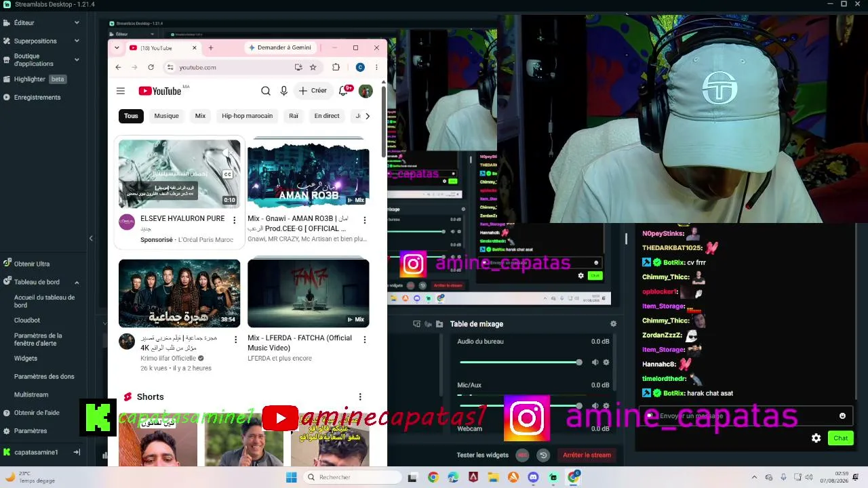Open Paramètres in the Streamlabs sidebar
868x488 pixels.
click(x=31, y=431)
